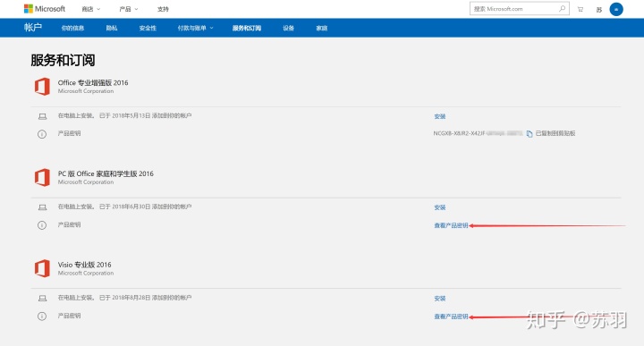Open the shopping cart icon

pyautogui.click(x=580, y=9)
